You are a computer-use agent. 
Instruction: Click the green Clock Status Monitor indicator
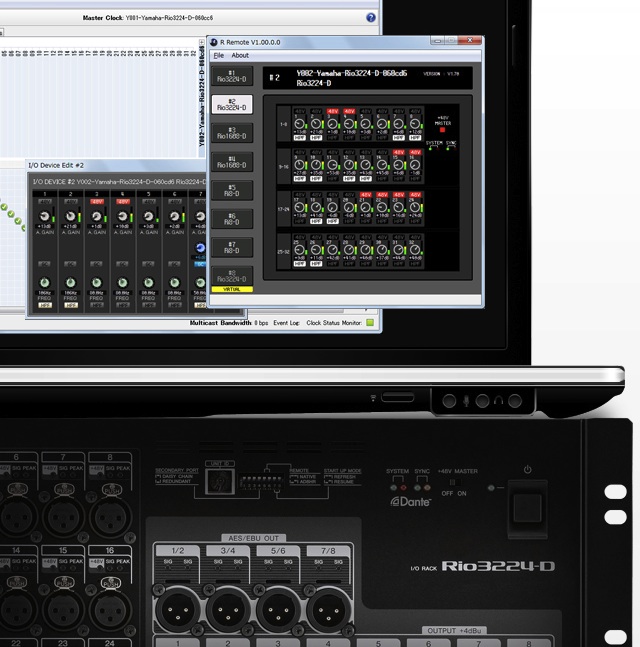coord(370,323)
